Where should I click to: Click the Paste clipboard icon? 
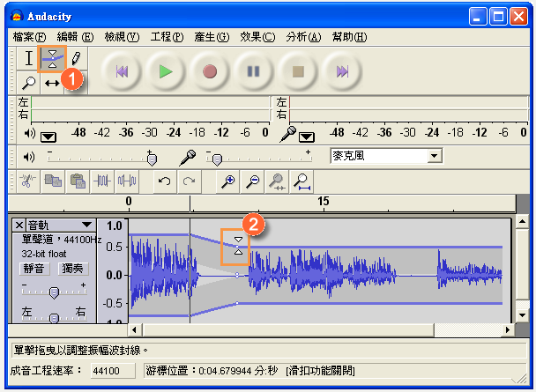tap(78, 181)
